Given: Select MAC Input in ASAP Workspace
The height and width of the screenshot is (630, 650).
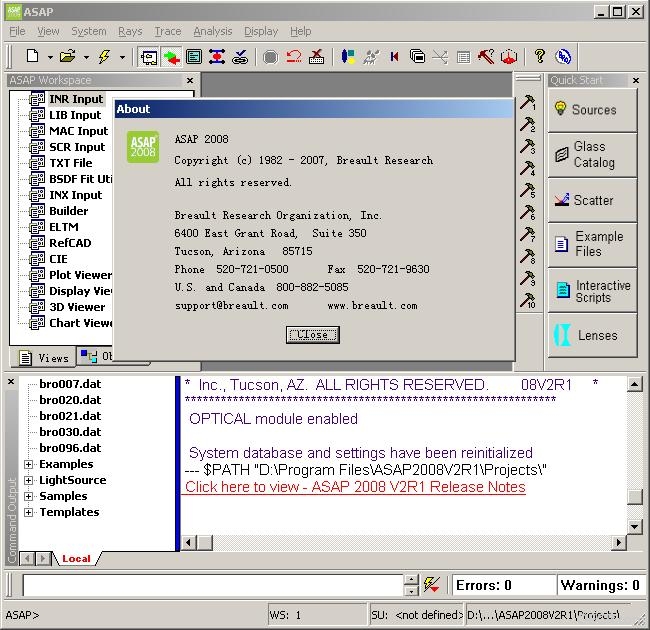Looking at the screenshot, I should click(78, 131).
